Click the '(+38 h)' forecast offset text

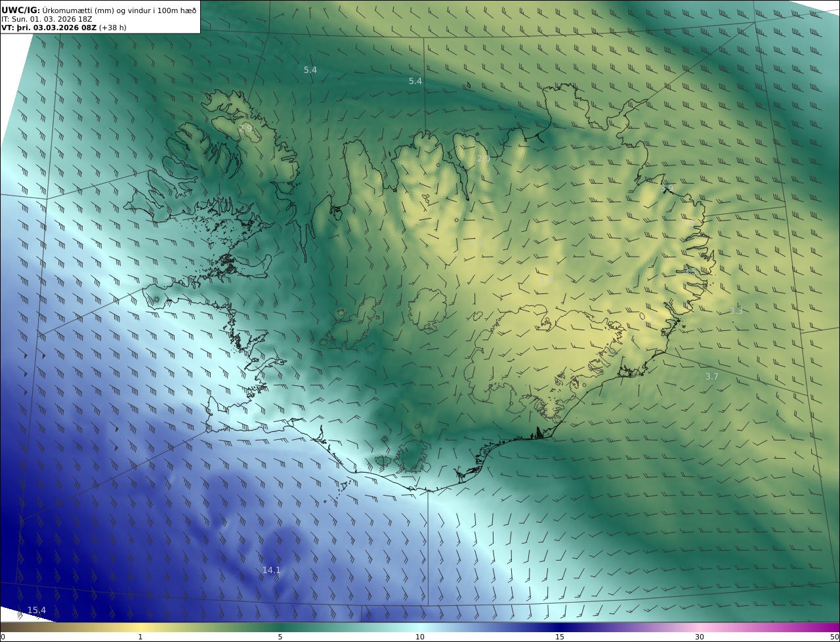tap(113, 28)
